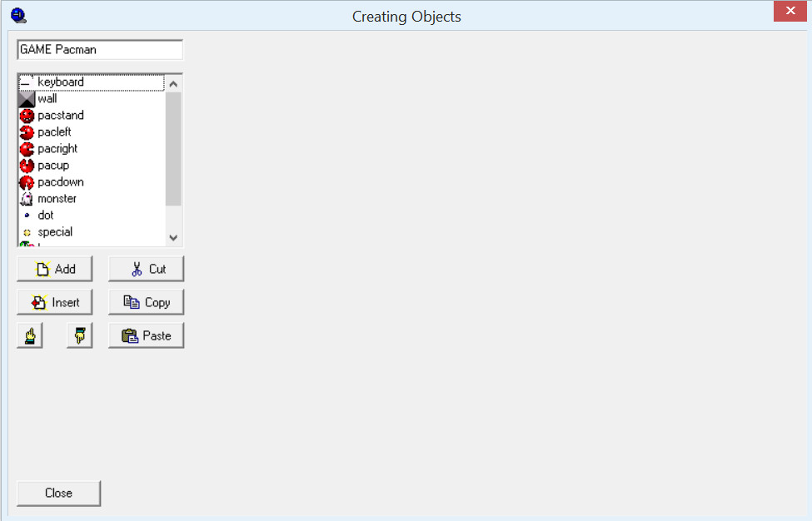
Task: Select pacright in the object list
Action: 92,149
